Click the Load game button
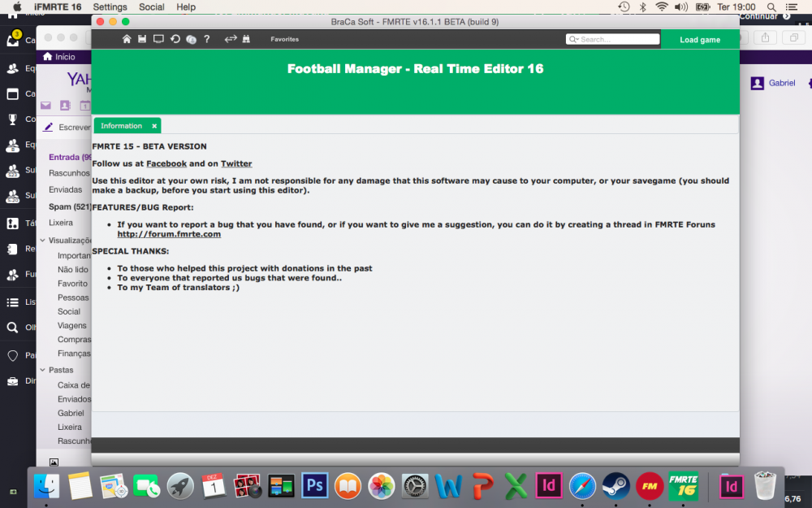 coord(700,39)
